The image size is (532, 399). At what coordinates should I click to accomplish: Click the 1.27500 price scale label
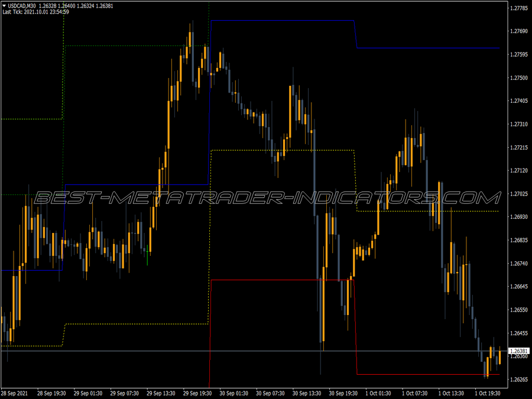tap(519, 77)
